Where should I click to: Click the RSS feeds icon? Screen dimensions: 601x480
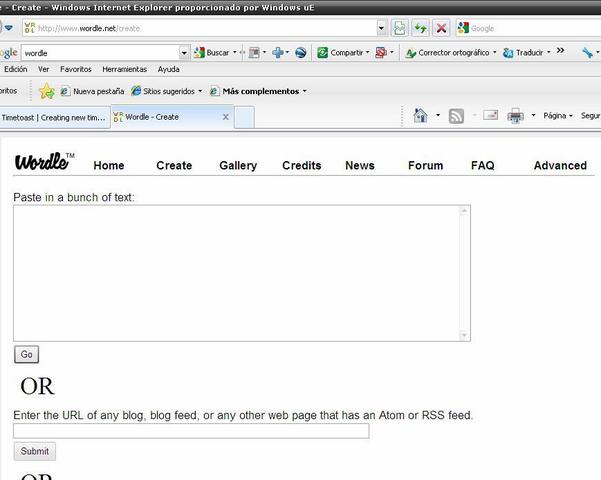click(456, 116)
